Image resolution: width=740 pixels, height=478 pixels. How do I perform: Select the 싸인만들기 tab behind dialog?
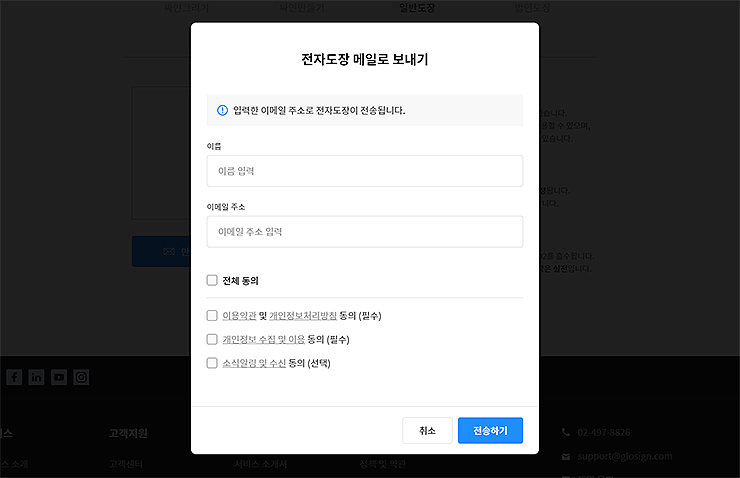[x=302, y=8]
